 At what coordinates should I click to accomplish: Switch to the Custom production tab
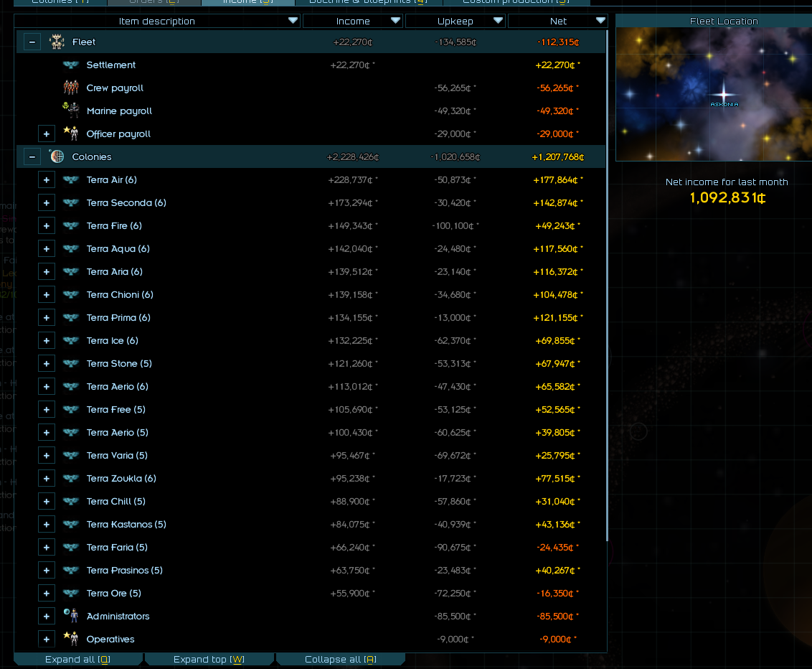[x=516, y=2]
